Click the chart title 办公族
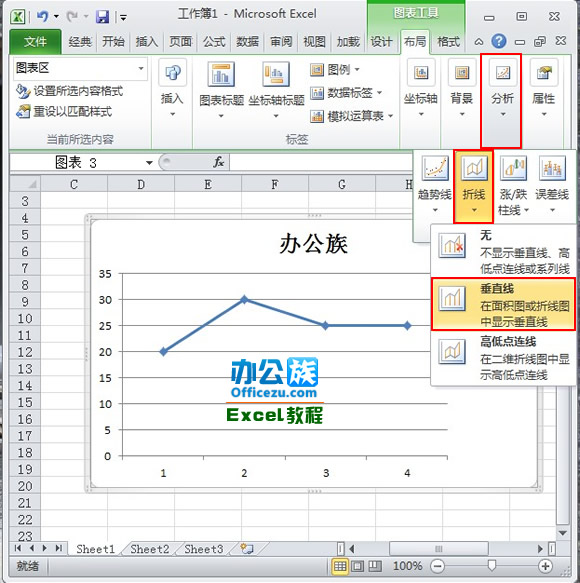580x583 pixels. click(x=313, y=244)
